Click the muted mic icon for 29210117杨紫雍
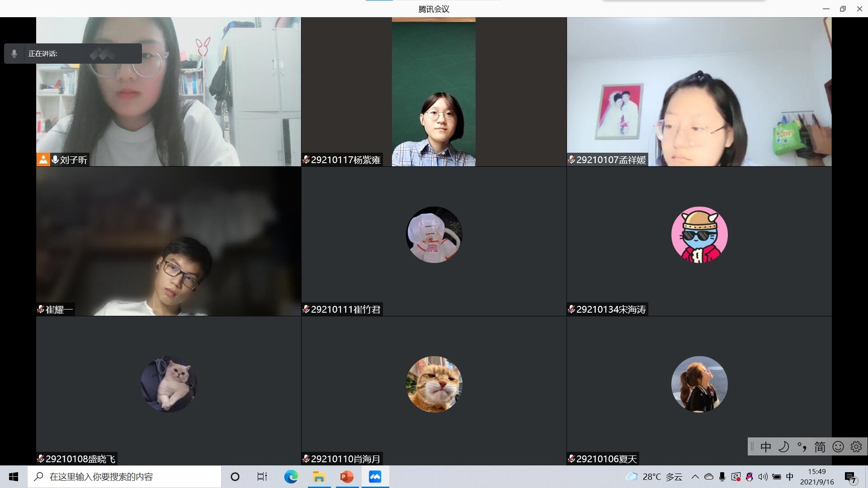The height and width of the screenshot is (488, 868). [306, 160]
